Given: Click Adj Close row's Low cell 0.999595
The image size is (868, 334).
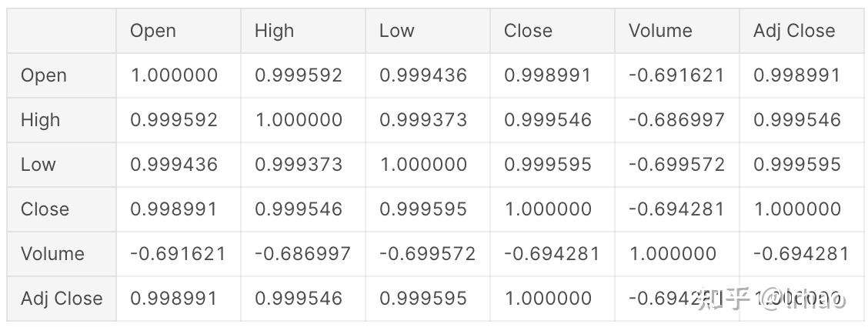Looking at the screenshot, I should pyautogui.click(x=423, y=299).
